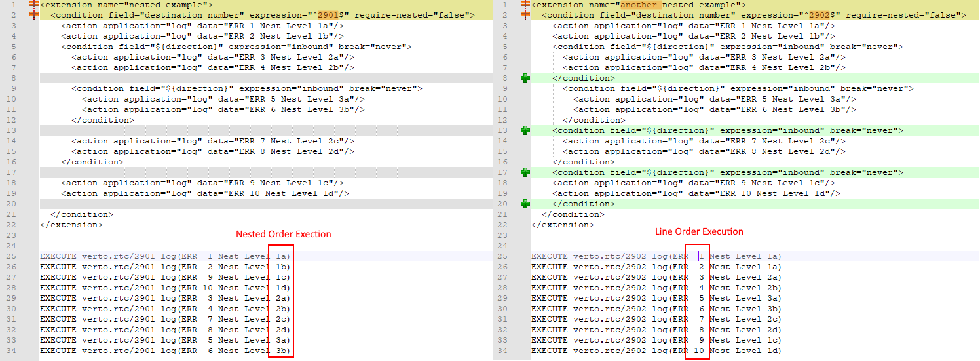This screenshot has height=361, width=980.
Task: Click the changed-line marker beside right pane line 1
Action: pos(525,5)
